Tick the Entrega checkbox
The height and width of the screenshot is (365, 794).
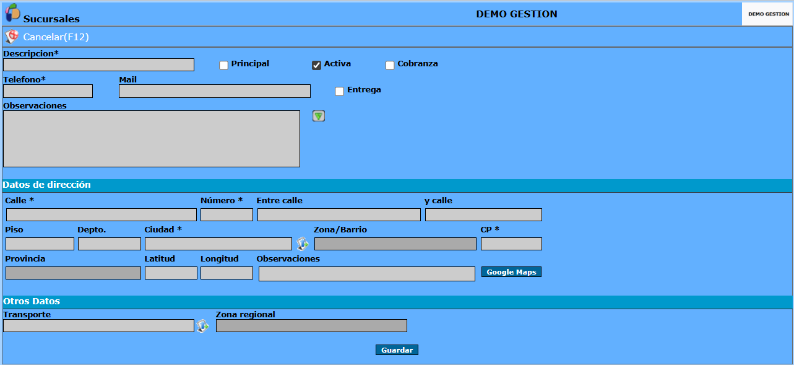coord(339,91)
